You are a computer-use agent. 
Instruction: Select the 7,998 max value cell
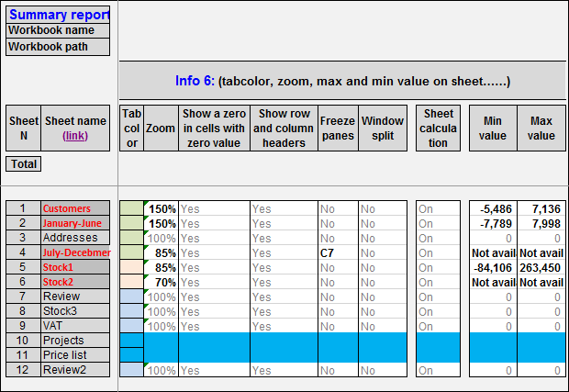541,223
